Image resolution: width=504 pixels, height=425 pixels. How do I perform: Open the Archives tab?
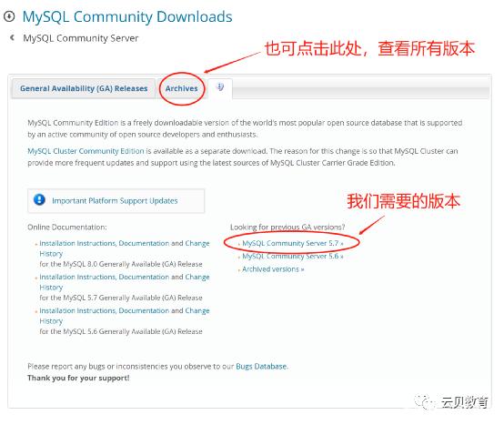point(182,88)
